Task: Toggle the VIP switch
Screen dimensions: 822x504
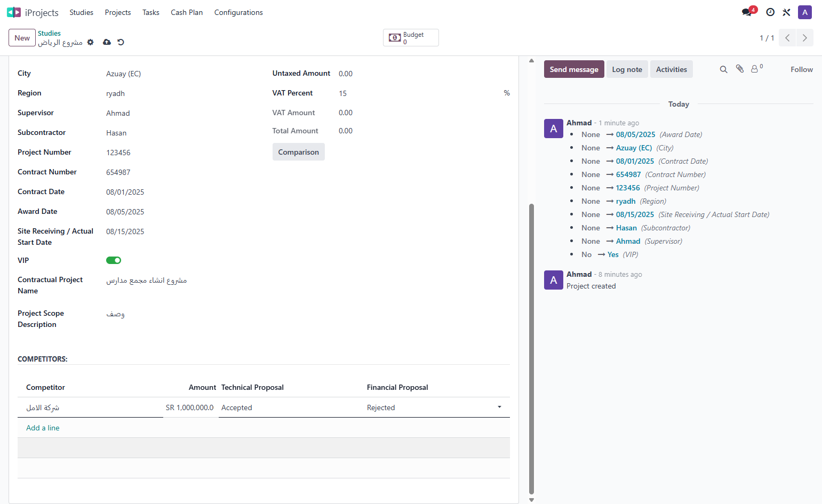Action: (114, 260)
